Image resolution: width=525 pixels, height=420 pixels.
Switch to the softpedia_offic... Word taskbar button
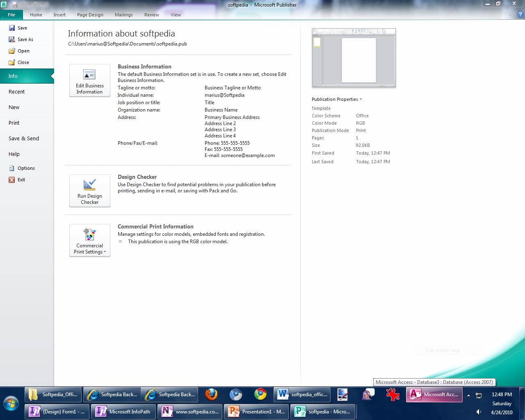coord(303,395)
